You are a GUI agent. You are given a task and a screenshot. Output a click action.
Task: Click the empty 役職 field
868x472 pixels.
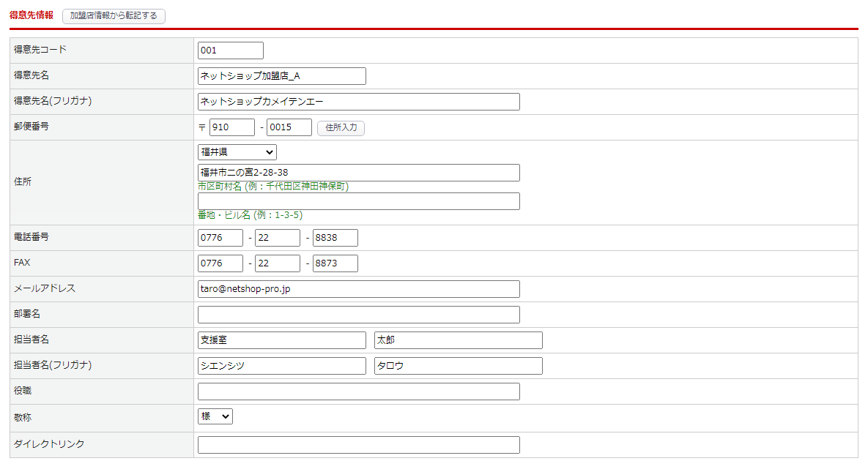(358, 392)
